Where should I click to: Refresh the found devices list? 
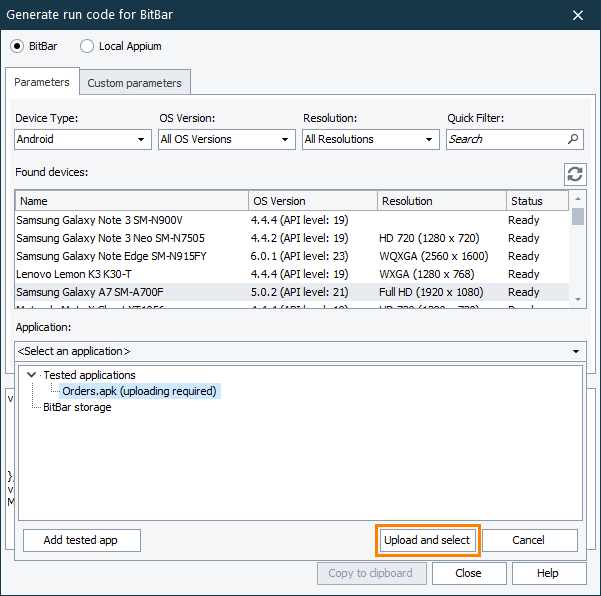coord(575,174)
